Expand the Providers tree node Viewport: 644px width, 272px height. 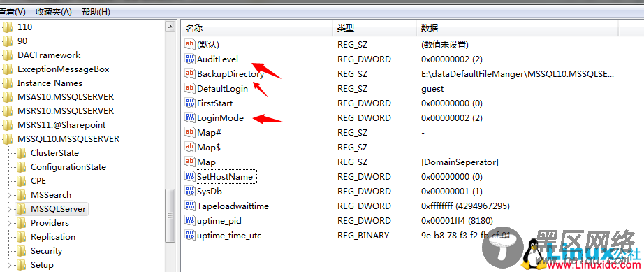[x=10, y=223]
